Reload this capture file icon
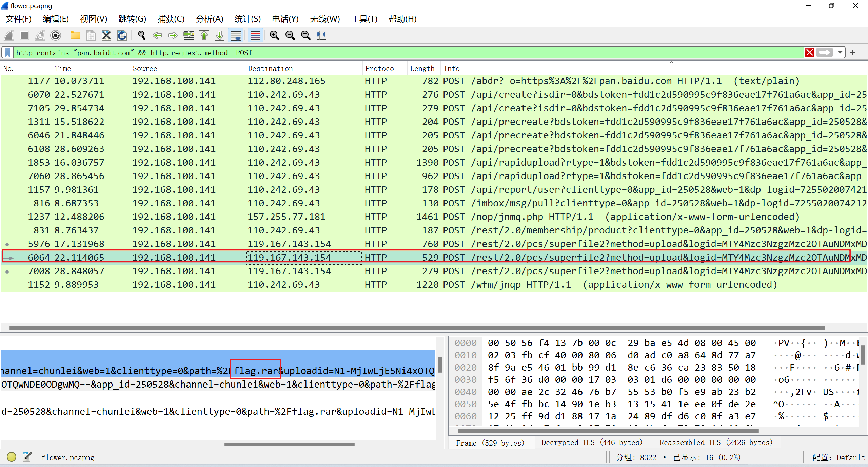The width and height of the screenshot is (868, 467). click(x=122, y=35)
